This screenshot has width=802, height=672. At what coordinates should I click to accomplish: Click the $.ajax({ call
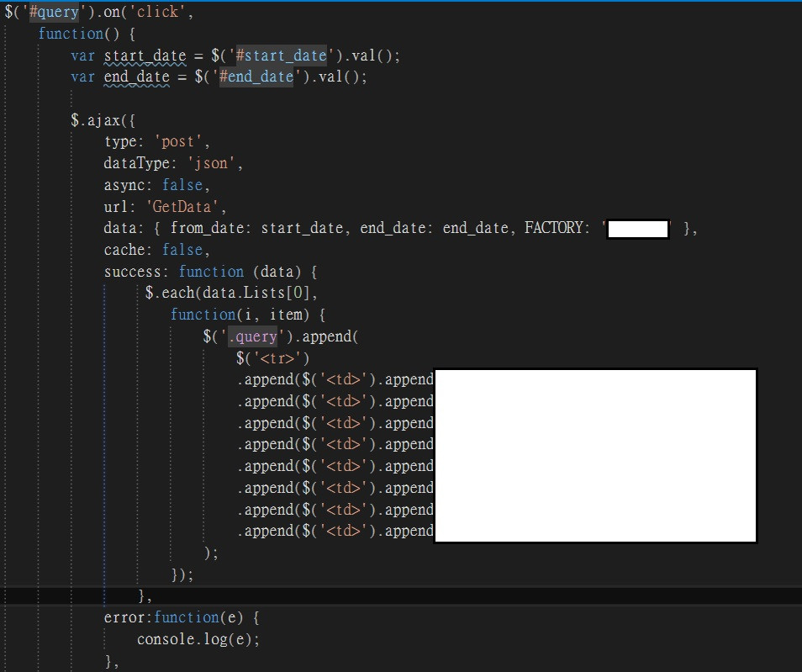coord(103,121)
